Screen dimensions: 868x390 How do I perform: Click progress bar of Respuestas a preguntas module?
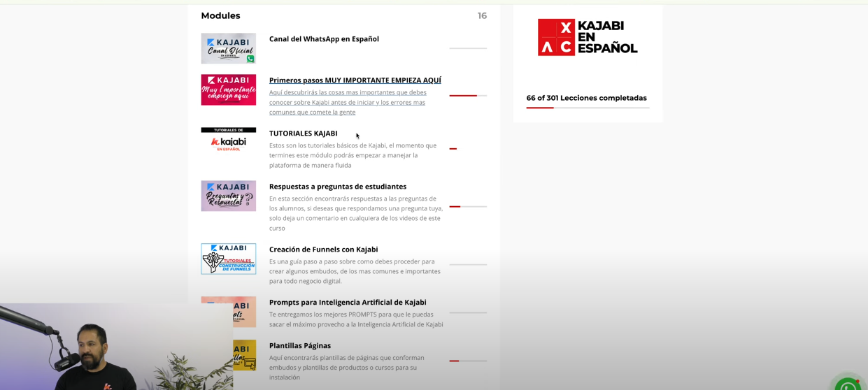468,206
